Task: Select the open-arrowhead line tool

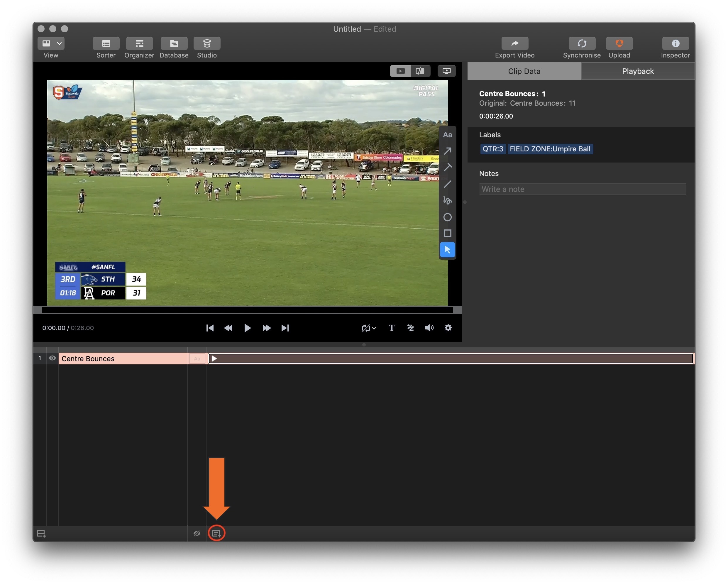Action: (x=447, y=168)
